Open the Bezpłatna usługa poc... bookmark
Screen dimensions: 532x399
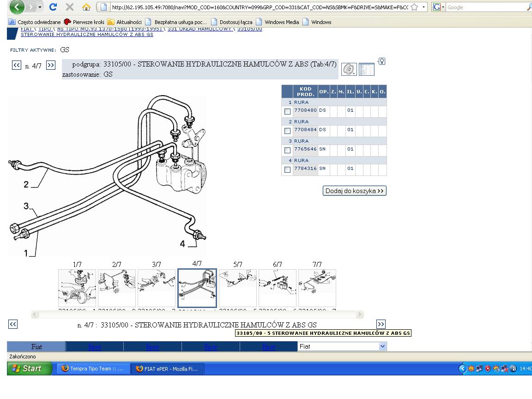click(176, 22)
